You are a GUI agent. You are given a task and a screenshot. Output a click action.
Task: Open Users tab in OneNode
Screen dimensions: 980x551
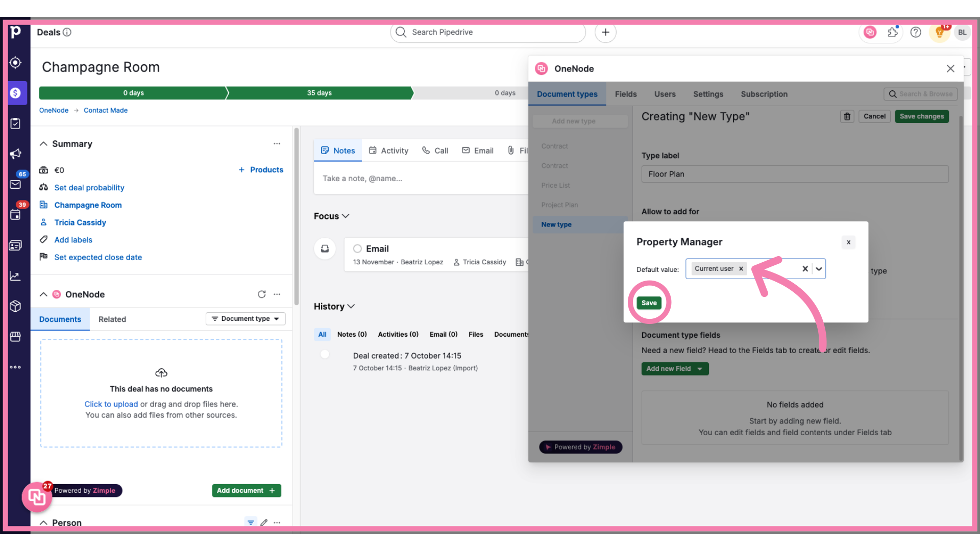click(665, 94)
